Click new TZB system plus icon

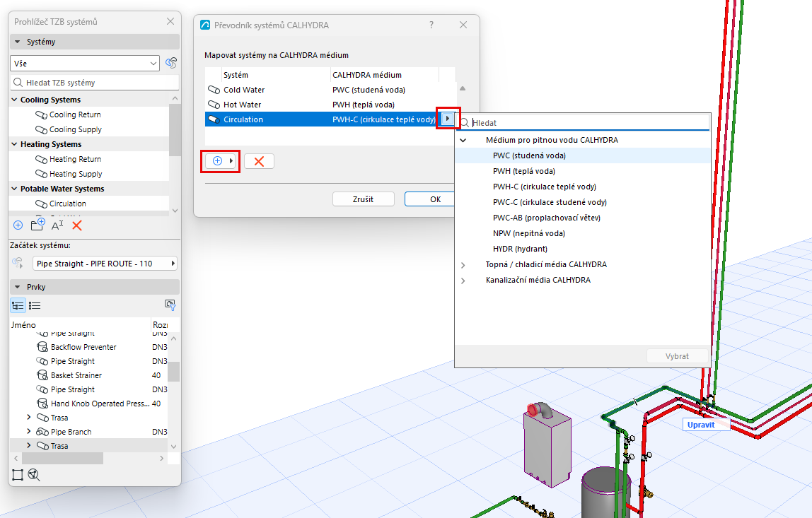click(x=18, y=225)
